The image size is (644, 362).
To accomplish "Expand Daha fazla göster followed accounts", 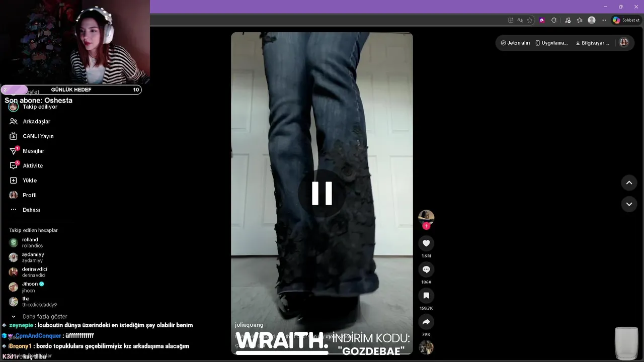I will [x=45, y=317].
